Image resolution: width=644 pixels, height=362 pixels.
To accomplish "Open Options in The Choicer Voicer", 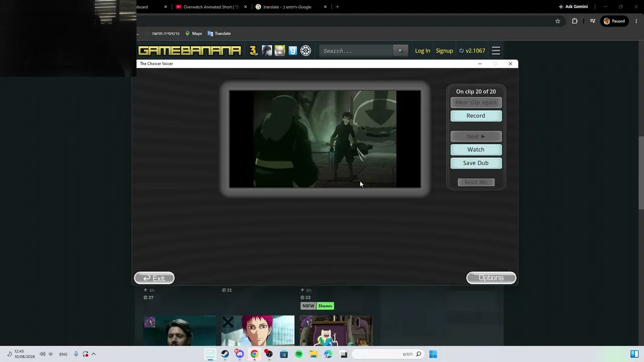I will pyautogui.click(x=491, y=278).
